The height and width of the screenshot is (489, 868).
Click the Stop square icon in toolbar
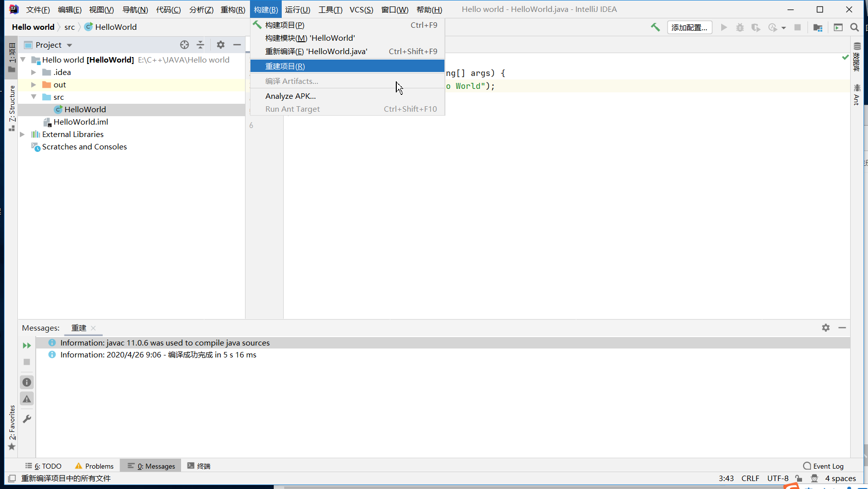798,27
